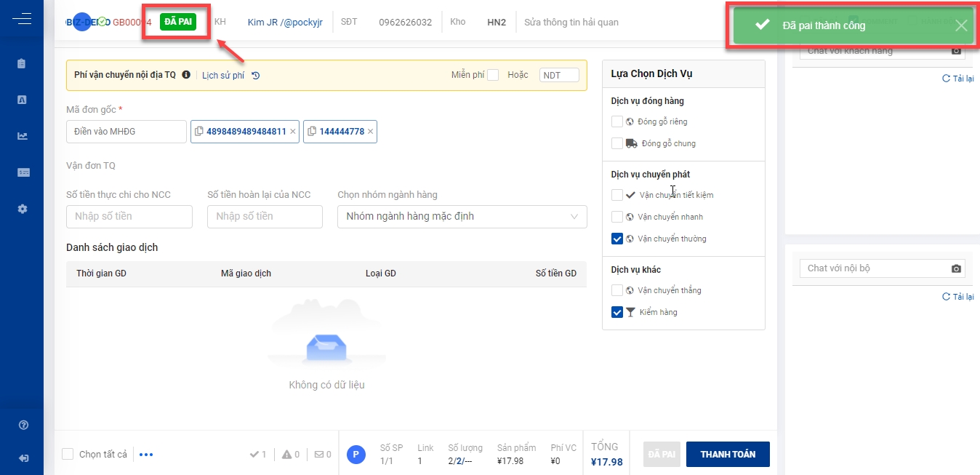Click the help question mark icon

click(x=23, y=425)
